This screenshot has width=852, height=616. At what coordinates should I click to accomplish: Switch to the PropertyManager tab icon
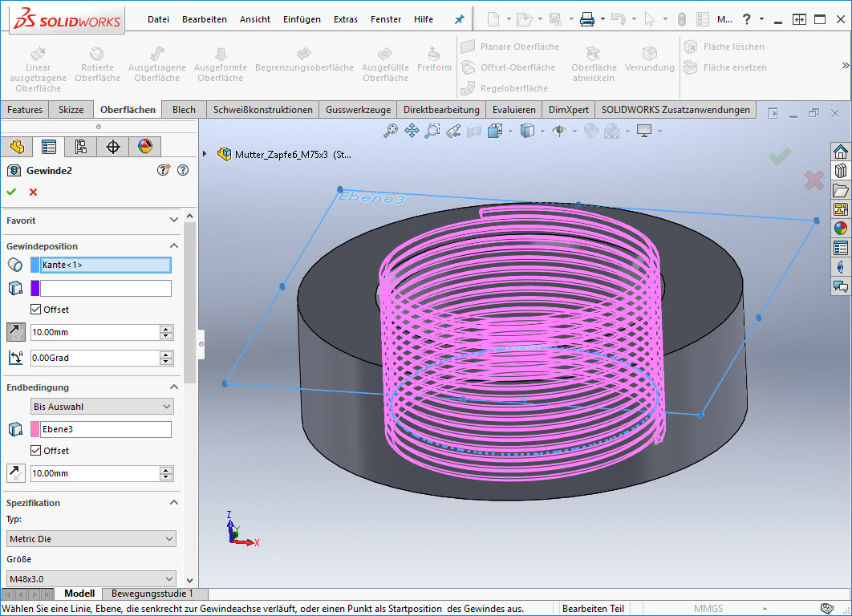(x=49, y=147)
